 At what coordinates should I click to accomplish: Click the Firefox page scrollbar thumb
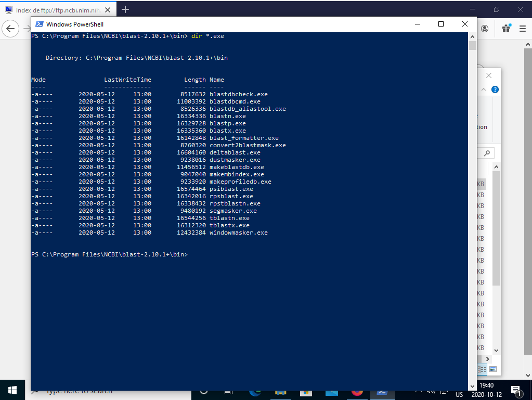click(x=528, y=201)
